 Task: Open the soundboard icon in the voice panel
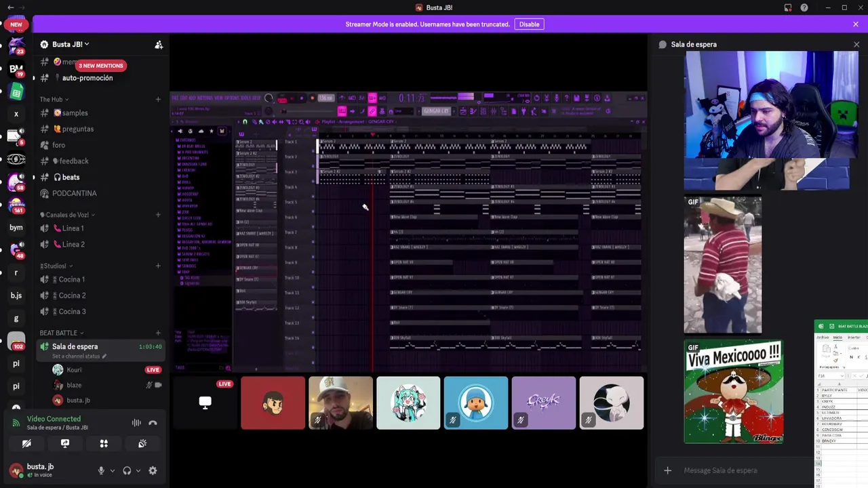click(x=142, y=443)
